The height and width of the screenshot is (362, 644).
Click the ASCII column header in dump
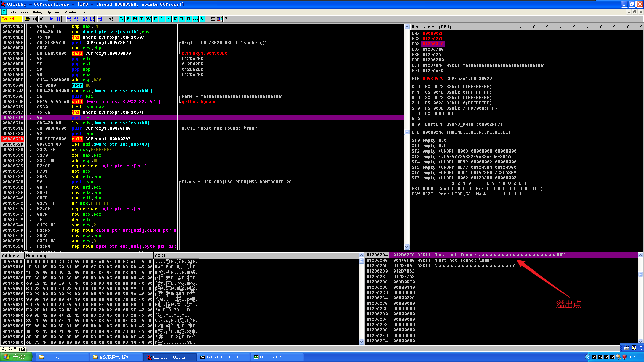click(176, 255)
